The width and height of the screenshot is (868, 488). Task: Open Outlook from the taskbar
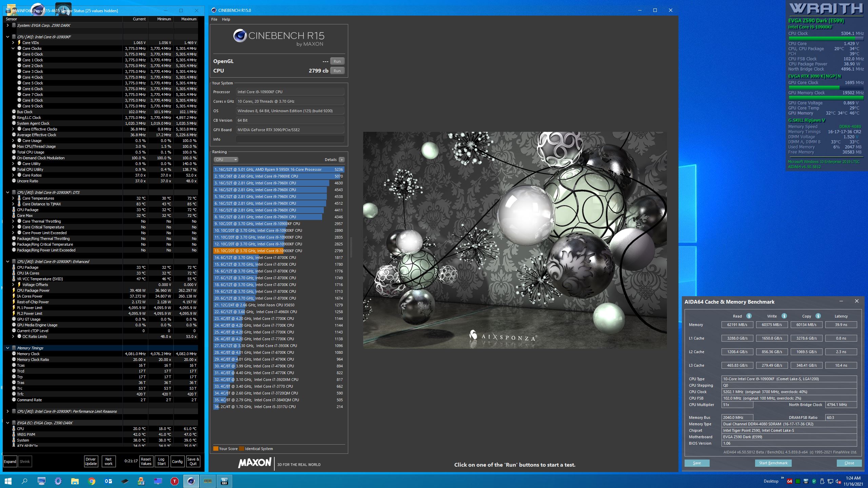tap(108, 481)
